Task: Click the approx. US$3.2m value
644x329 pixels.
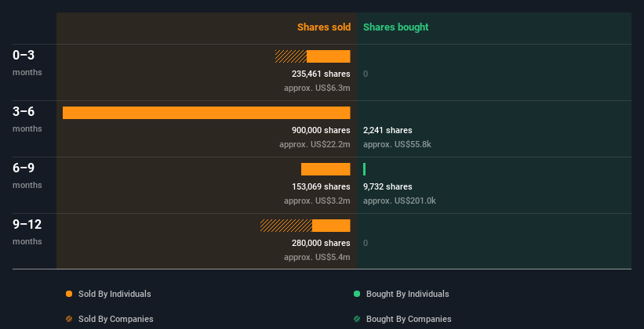Action: [x=317, y=201]
